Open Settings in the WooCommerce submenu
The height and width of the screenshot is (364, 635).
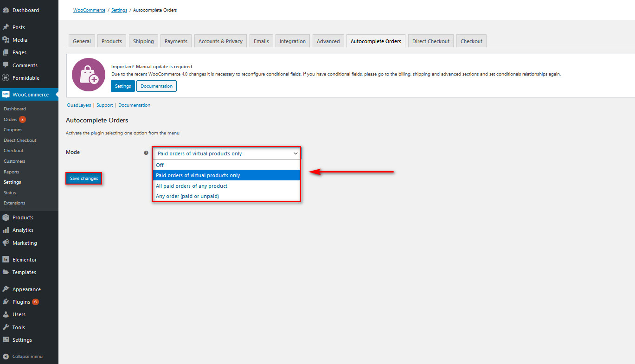13,182
